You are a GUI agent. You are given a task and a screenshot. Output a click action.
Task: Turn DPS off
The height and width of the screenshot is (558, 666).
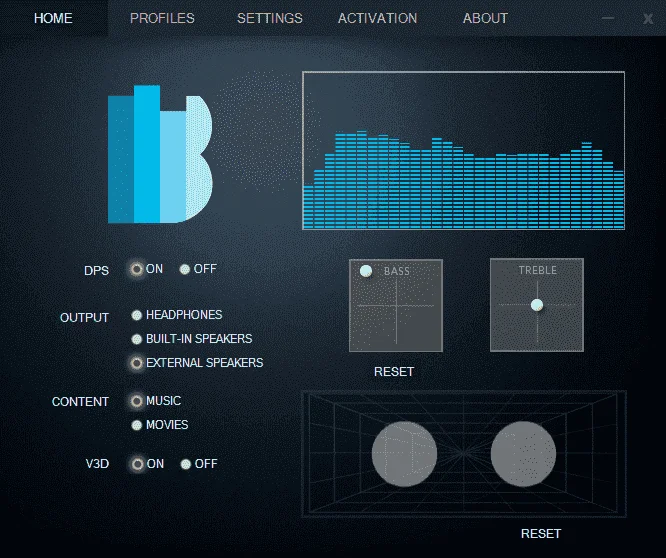coord(185,269)
